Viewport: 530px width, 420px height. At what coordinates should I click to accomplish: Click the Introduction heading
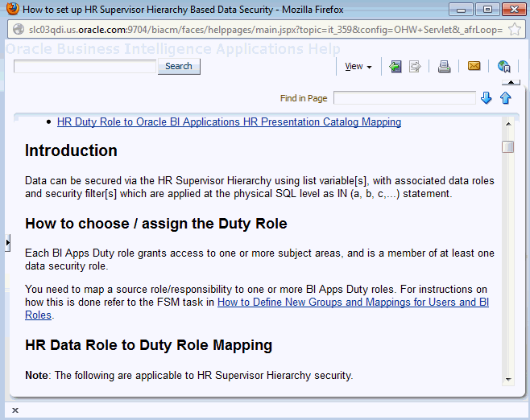click(x=71, y=150)
